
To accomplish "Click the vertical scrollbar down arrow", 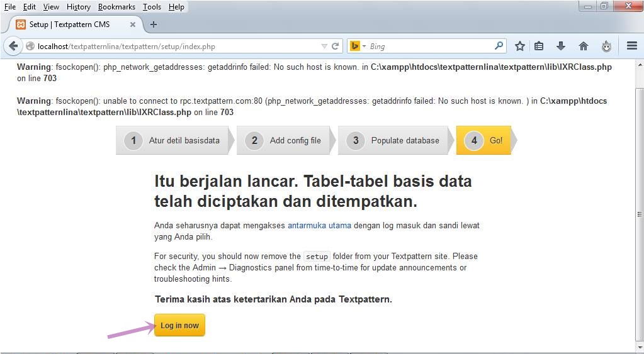I will [x=639, y=347].
